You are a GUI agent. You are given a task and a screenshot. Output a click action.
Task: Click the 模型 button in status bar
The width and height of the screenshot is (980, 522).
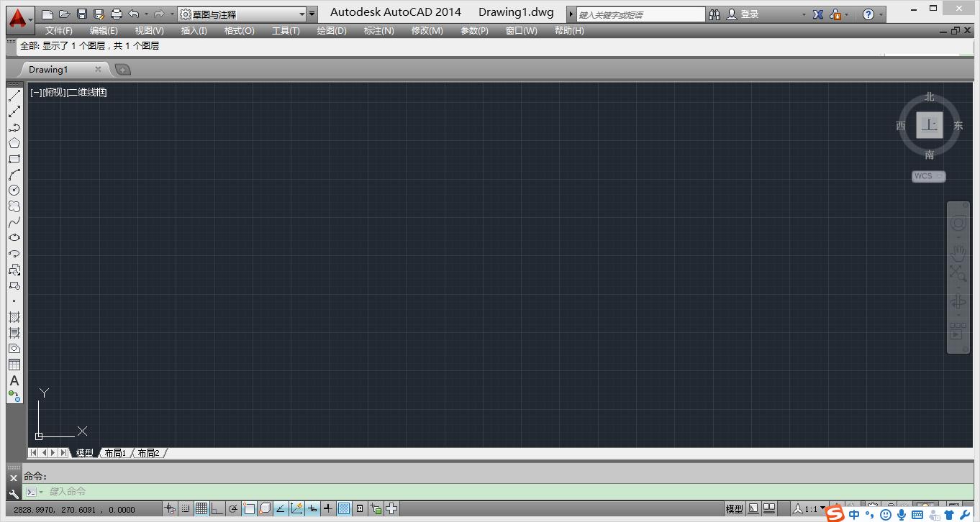(x=734, y=509)
